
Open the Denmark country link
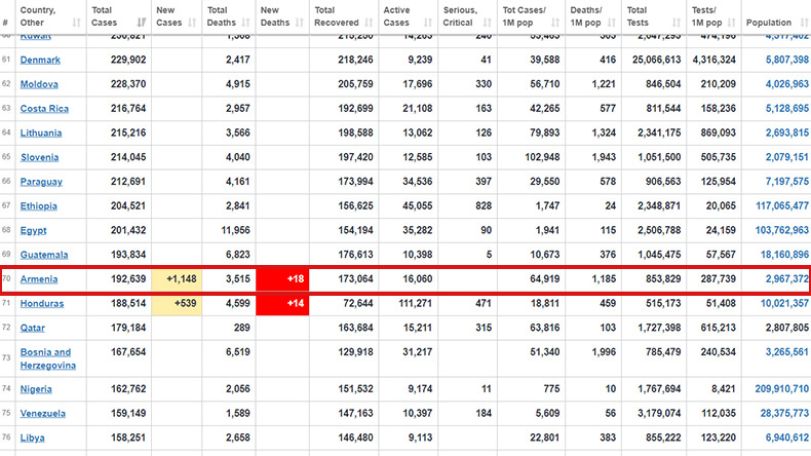(x=40, y=60)
